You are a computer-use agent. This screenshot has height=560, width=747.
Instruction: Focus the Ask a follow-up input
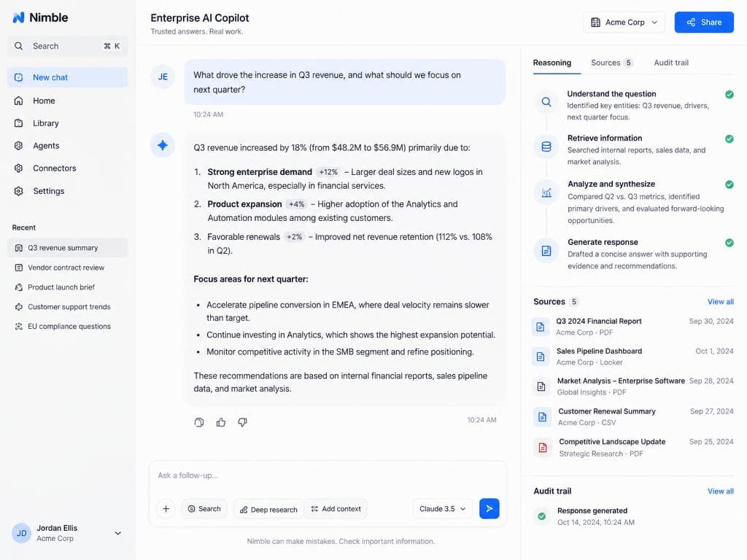pos(328,475)
